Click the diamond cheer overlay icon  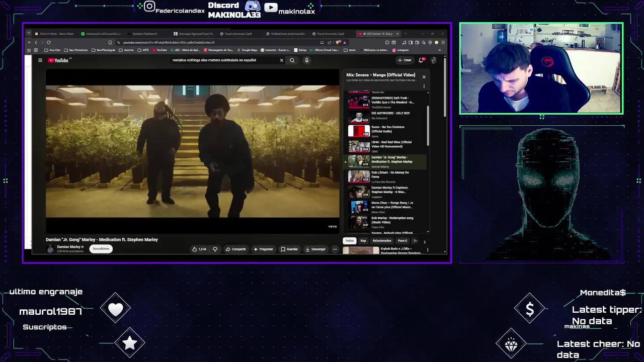click(x=511, y=344)
